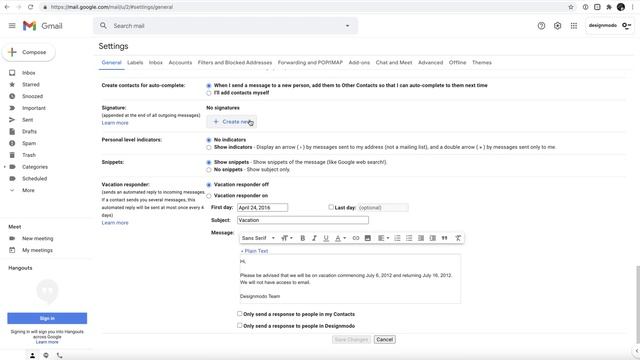Open Hangouts contacts person icon
This screenshot has width=640, height=360.
click(32, 356)
